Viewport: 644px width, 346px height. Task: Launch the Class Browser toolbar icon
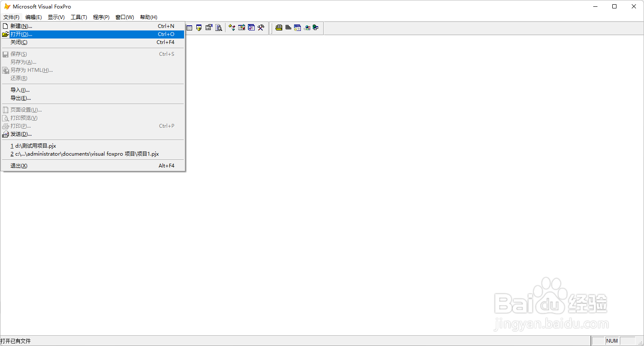(x=232, y=27)
